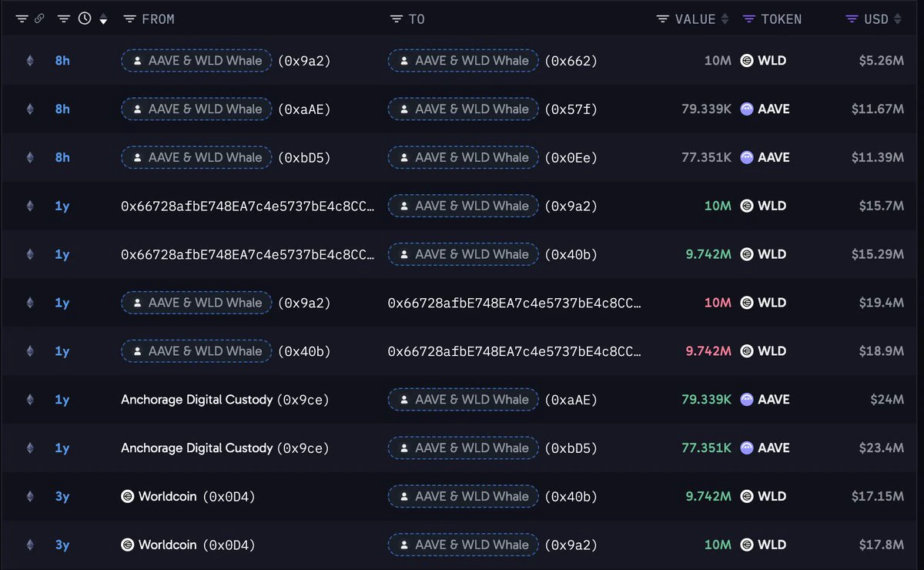Open the VALUE column filter icon

(x=662, y=19)
